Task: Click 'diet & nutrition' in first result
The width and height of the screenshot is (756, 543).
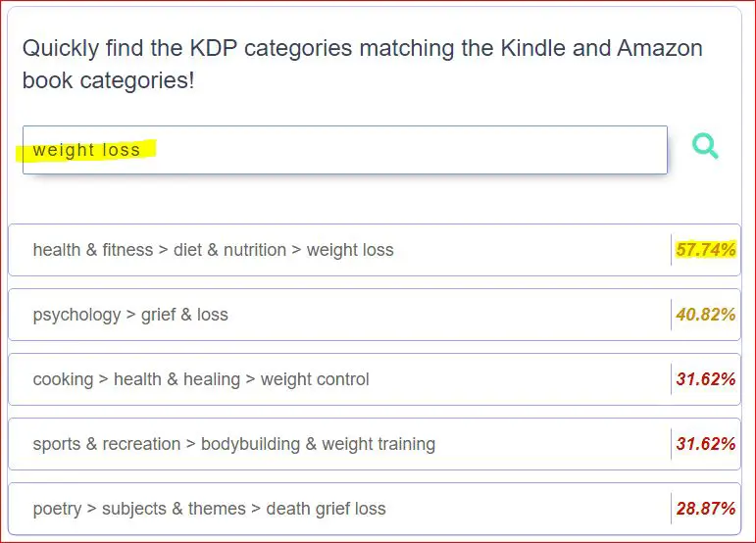Action: (229, 250)
